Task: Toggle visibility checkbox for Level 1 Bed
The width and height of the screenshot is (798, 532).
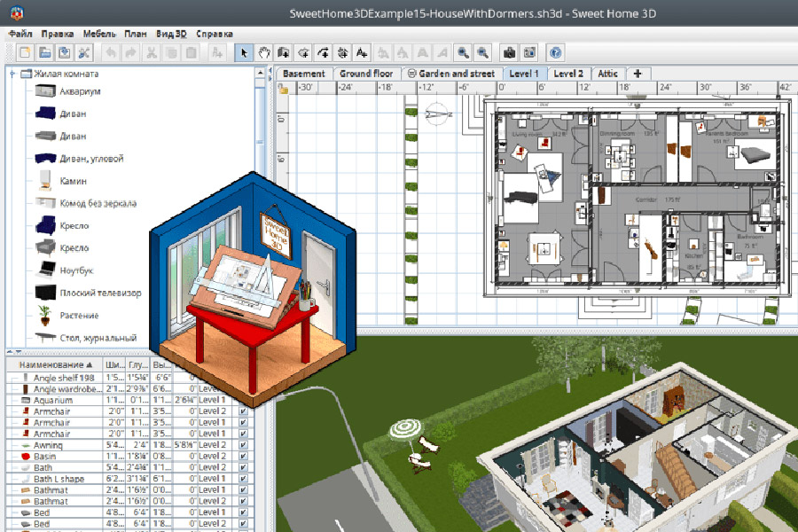Action: tap(243, 512)
